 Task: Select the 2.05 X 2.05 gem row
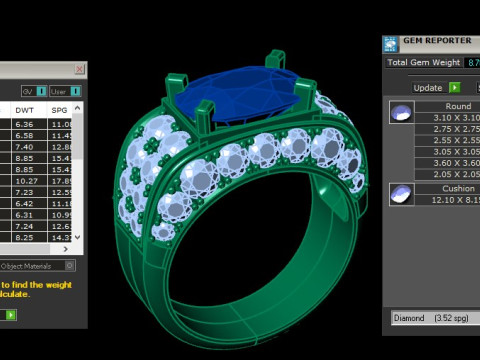pyautogui.click(x=448, y=174)
